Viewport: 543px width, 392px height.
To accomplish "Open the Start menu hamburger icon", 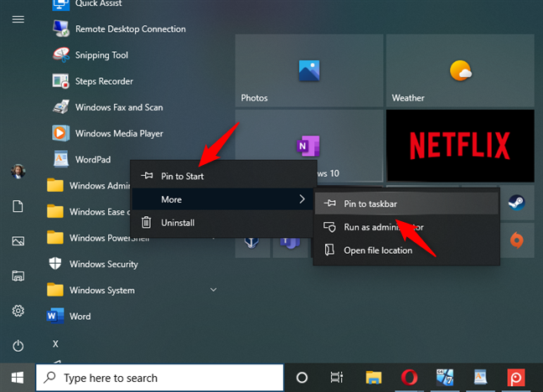I will point(18,19).
